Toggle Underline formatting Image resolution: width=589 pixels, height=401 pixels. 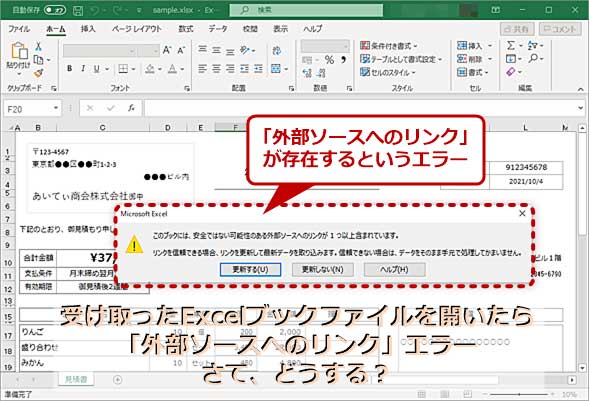97,69
